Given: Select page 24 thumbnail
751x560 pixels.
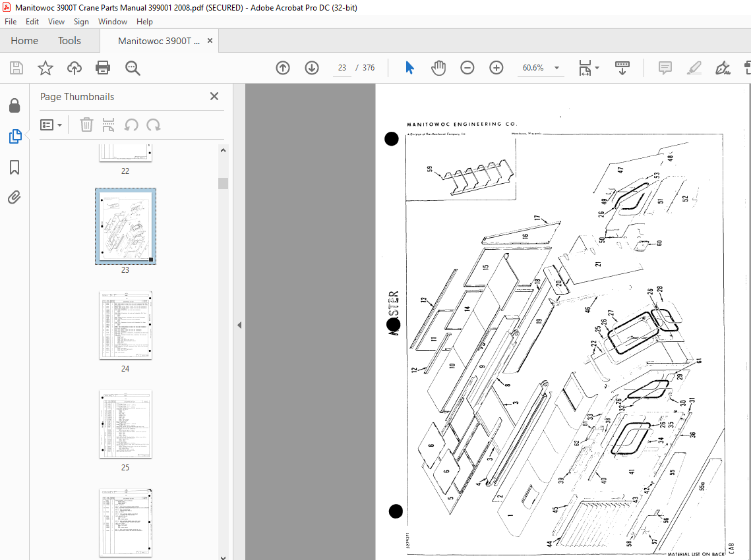Looking at the screenshot, I should 125,325.
